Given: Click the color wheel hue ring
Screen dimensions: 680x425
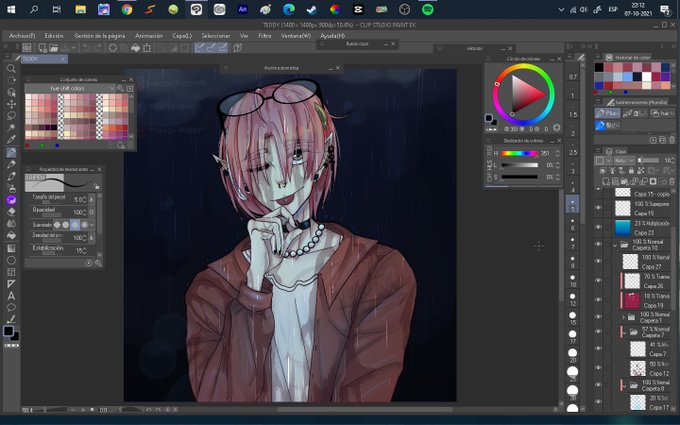Looking at the screenshot, I should point(523,66).
